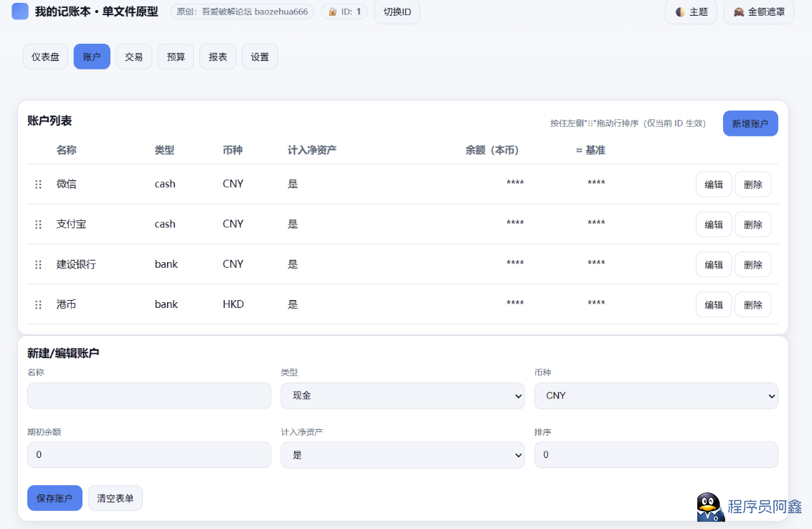Click drag handle for 港币 row

tap(38, 305)
